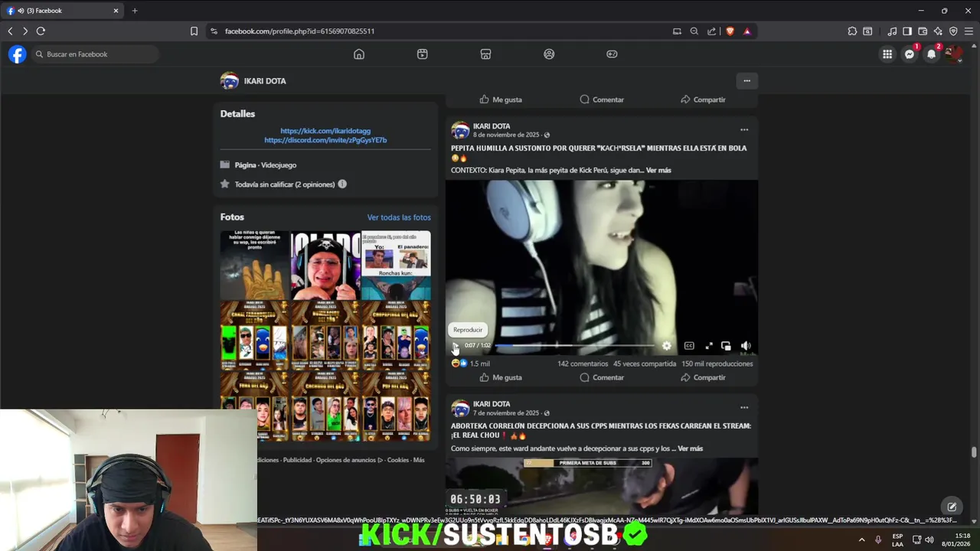Open Facebook notifications bell
Image resolution: width=980 pixels, height=551 pixels.
(932, 54)
